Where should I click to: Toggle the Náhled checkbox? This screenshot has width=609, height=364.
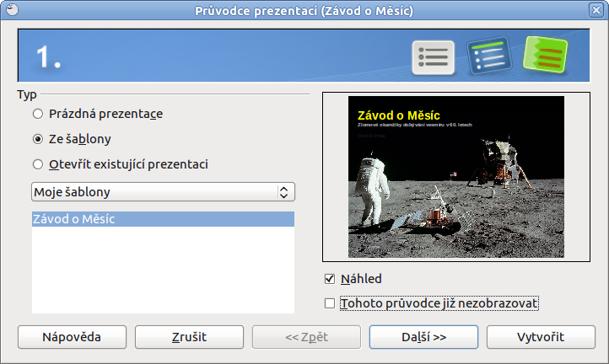coord(330,279)
